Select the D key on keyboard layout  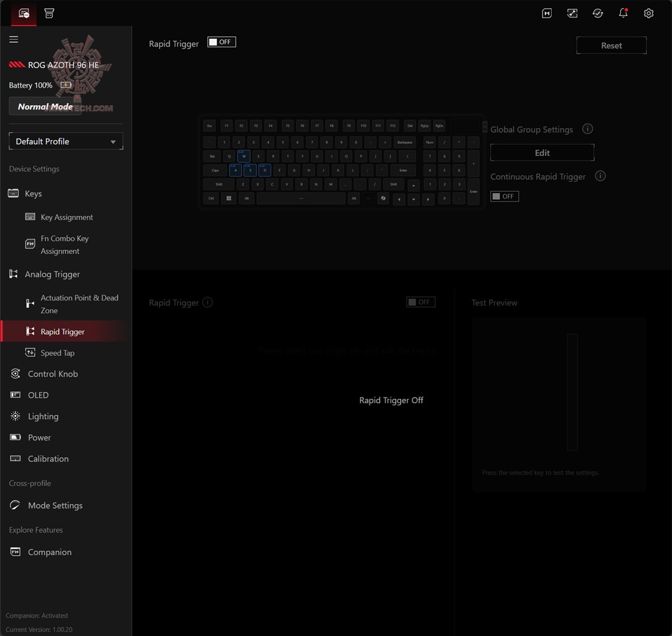pos(264,170)
